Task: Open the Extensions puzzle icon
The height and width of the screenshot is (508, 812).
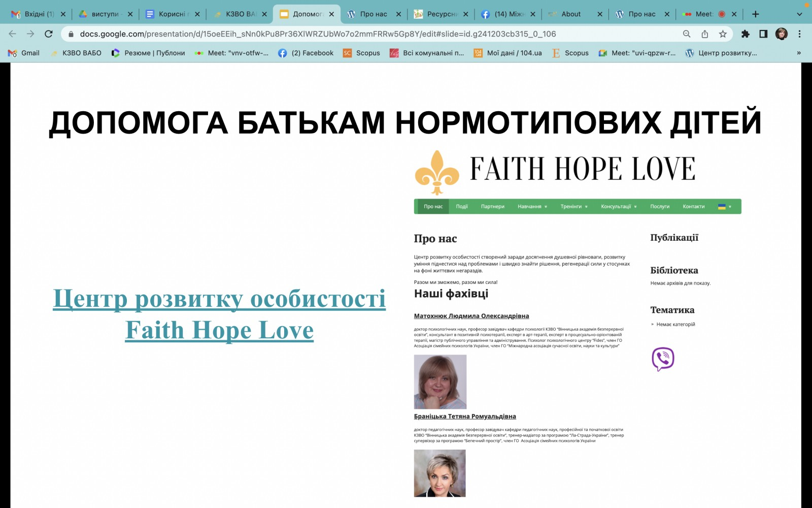Action: (745, 34)
